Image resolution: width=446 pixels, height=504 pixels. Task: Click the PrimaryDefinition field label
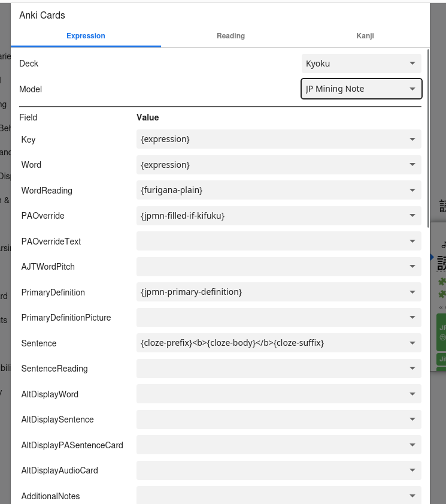(x=53, y=292)
